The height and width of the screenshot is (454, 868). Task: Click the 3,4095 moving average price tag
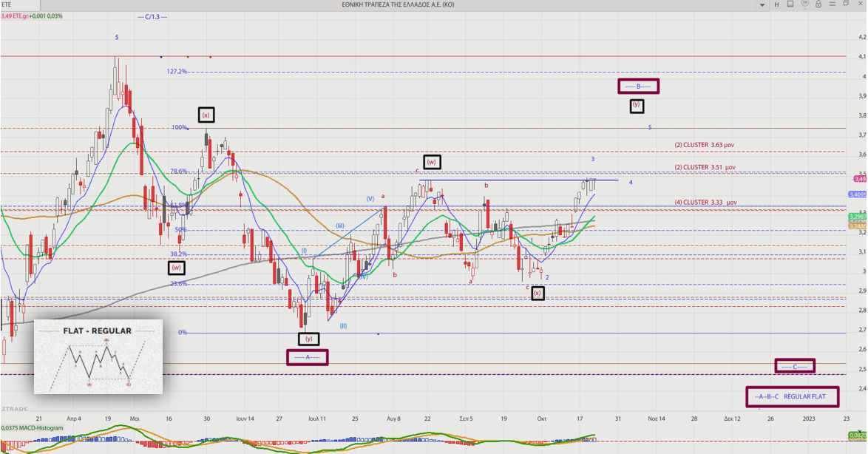click(858, 194)
